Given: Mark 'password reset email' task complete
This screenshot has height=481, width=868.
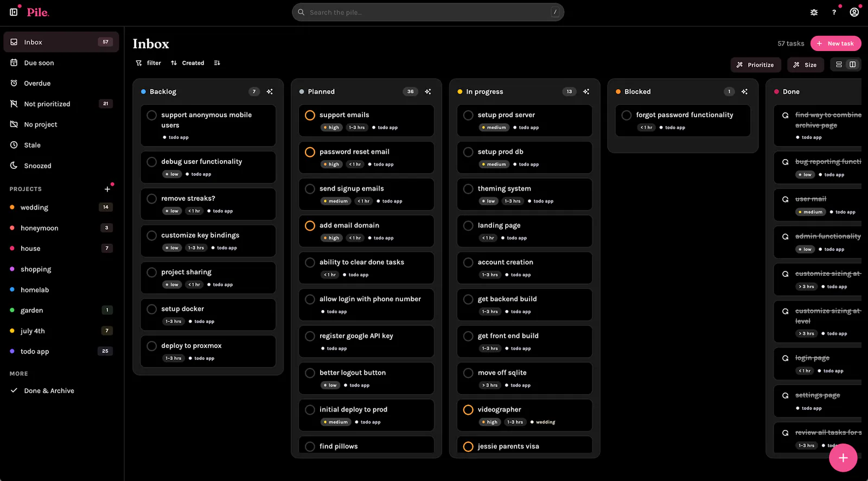Looking at the screenshot, I should click(x=310, y=152).
